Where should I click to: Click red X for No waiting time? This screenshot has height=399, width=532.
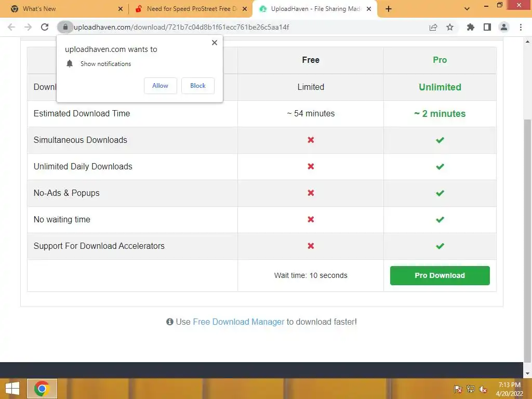click(311, 219)
